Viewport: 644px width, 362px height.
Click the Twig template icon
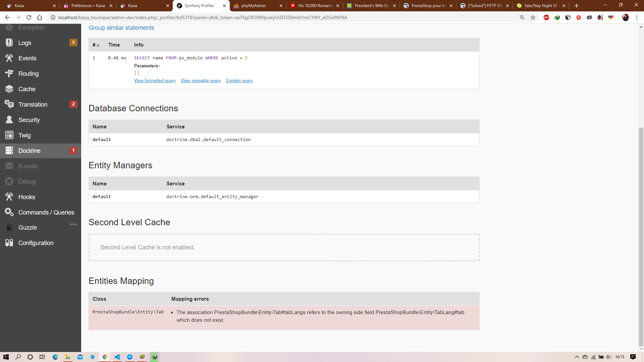(x=9, y=135)
